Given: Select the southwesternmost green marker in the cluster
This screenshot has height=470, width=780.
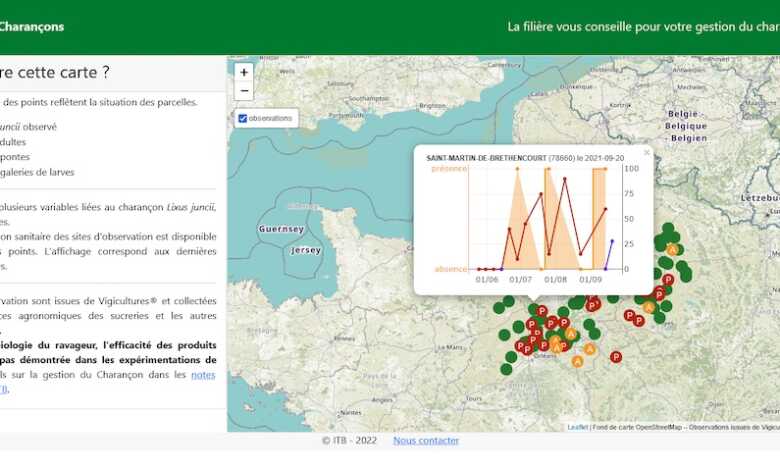Looking at the screenshot, I should coord(506,369).
